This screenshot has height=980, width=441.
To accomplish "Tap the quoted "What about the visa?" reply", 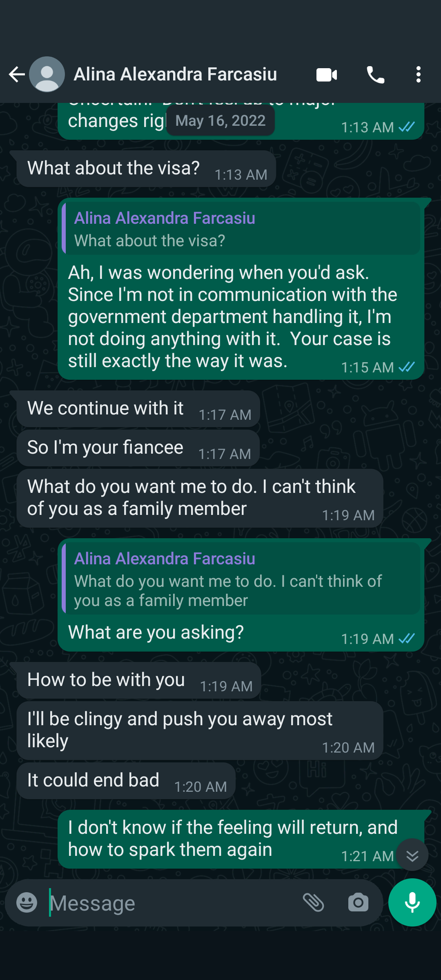I will point(241,229).
